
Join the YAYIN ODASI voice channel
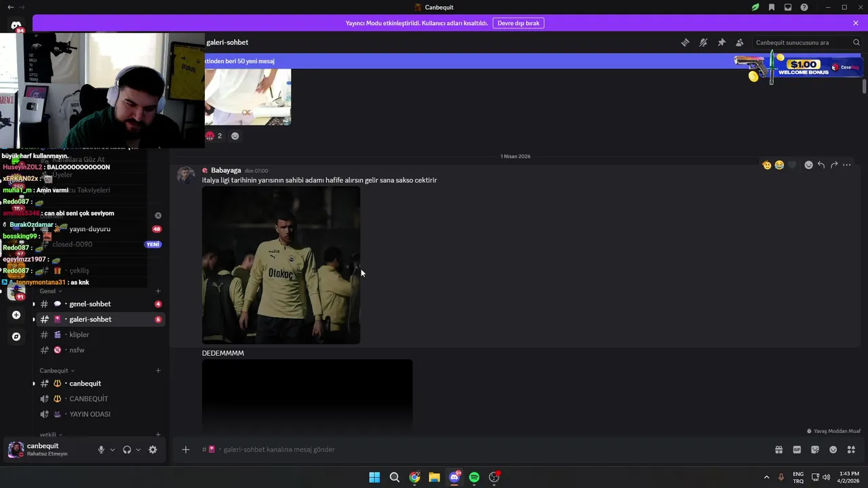click(100, 414)
